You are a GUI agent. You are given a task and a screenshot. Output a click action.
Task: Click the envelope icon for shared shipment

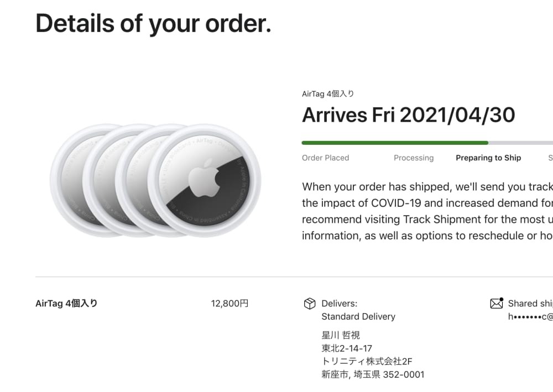coord(496,304)
